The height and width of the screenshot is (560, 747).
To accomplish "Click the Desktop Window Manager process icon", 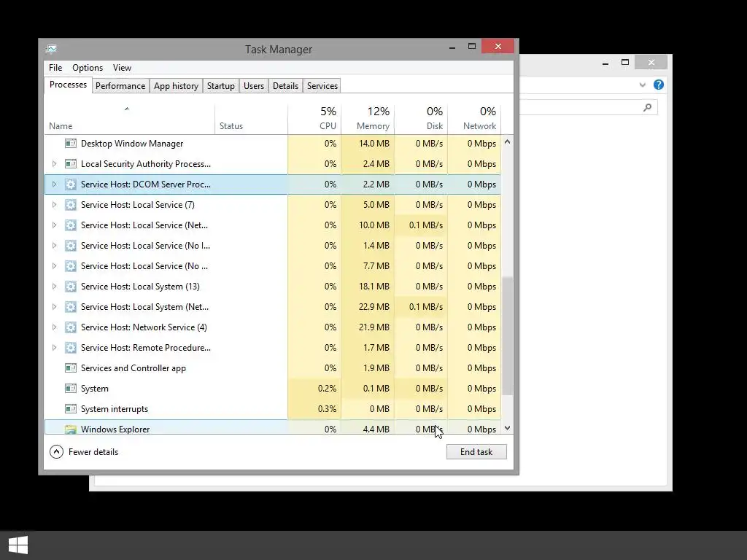I will [x=71, y=144].
